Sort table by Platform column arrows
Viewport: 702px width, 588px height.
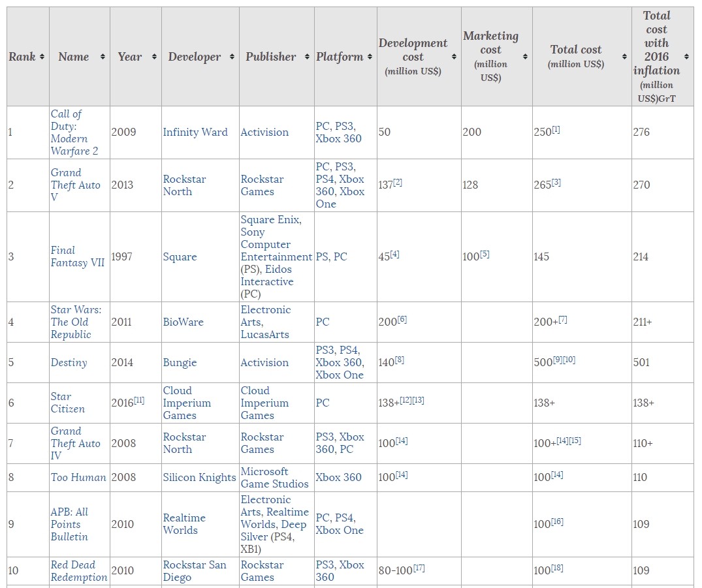[370, 57]
